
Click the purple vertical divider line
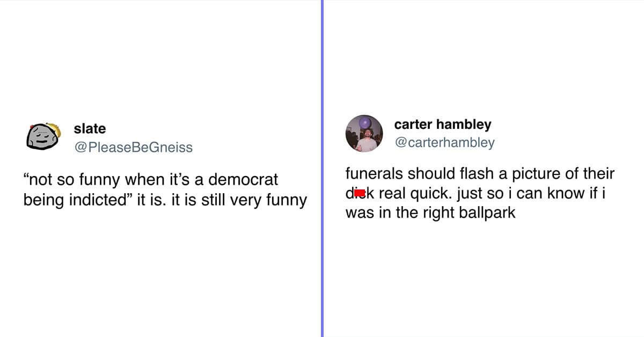point(322,169)
